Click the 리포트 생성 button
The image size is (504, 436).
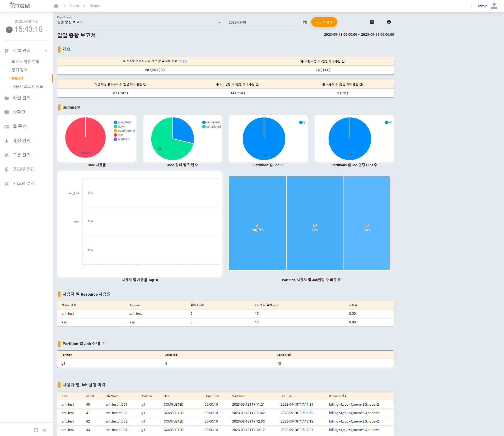(324, 22)
